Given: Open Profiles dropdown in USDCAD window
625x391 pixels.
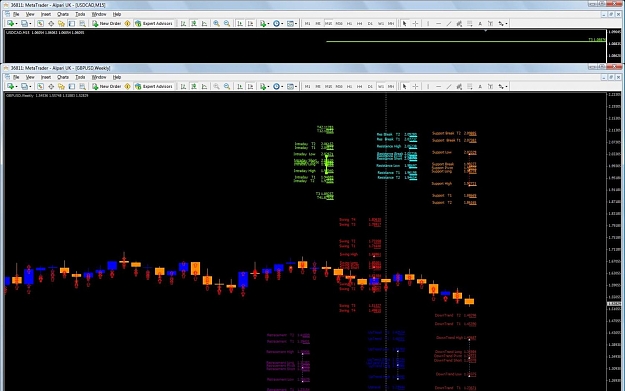Looking at the screenshot, I should 30,24.
